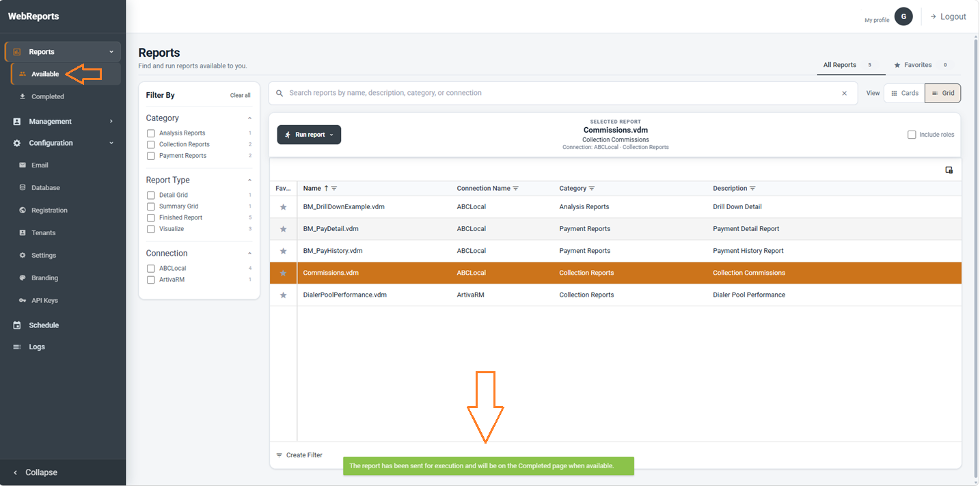
Task: Check the Analysis Reports category filter
Action: pyautogui.click(x=151, y=133)
